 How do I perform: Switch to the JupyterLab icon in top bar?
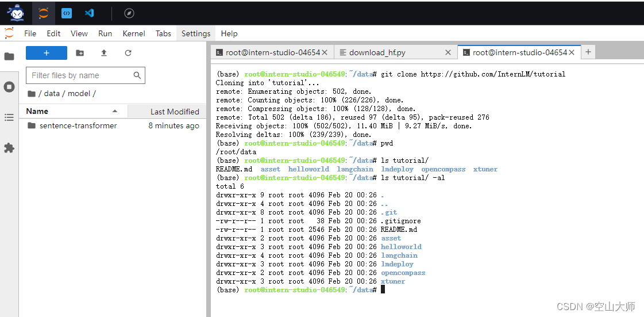coord(43,13)
